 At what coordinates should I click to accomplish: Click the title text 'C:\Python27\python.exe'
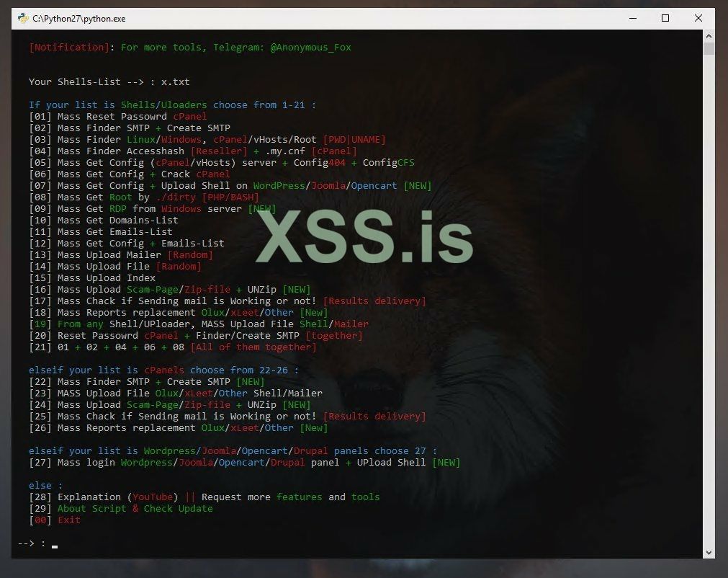(x=79, y=19)
